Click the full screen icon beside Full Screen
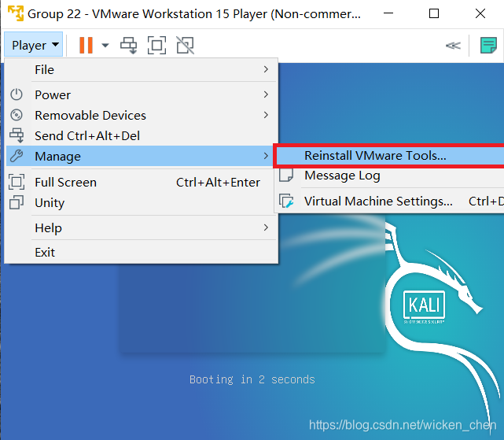This screenshot has width=504, height=440. (x=17, y=182)
